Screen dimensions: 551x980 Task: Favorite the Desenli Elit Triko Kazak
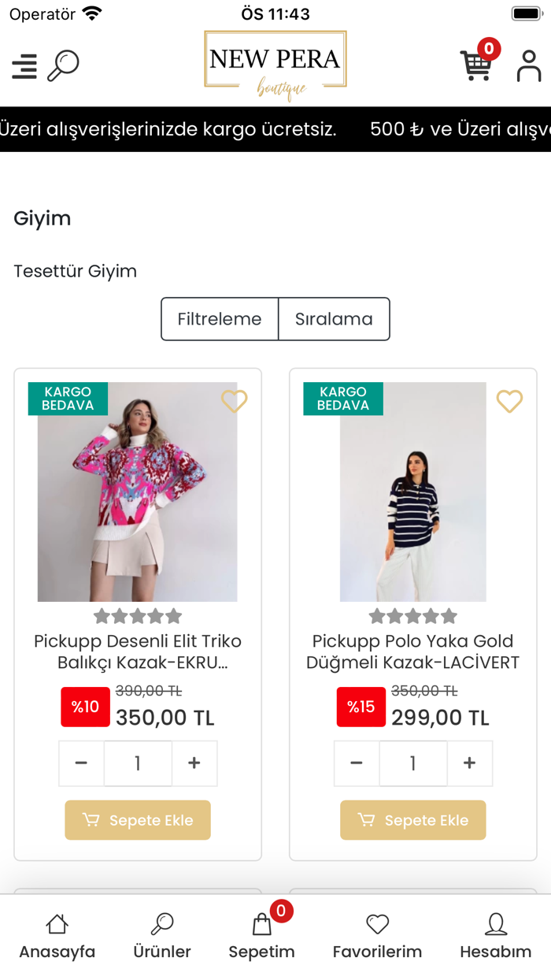click(235, 402)
